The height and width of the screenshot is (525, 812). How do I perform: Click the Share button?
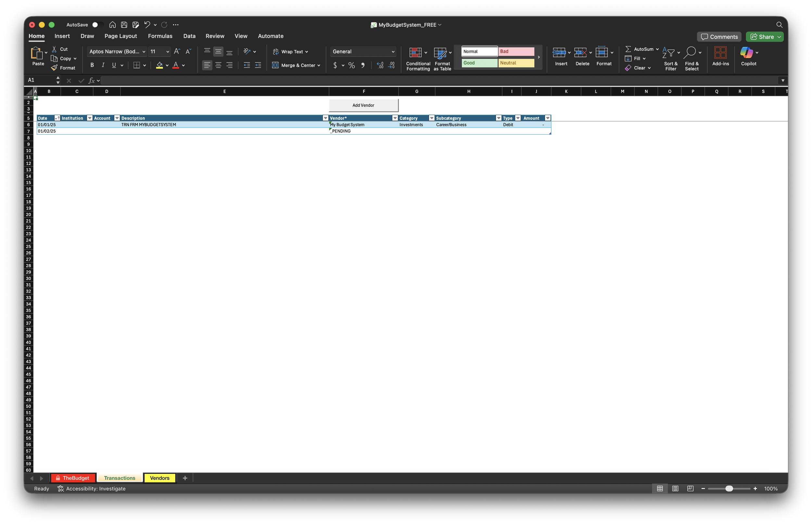point(764,37)
